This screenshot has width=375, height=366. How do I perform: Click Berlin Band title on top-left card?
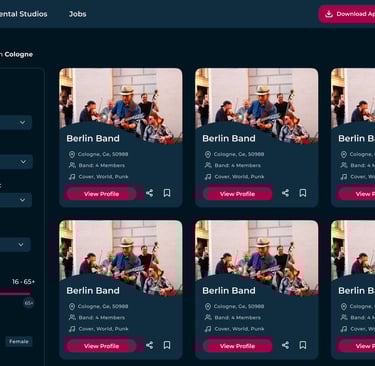click(93, 138)
